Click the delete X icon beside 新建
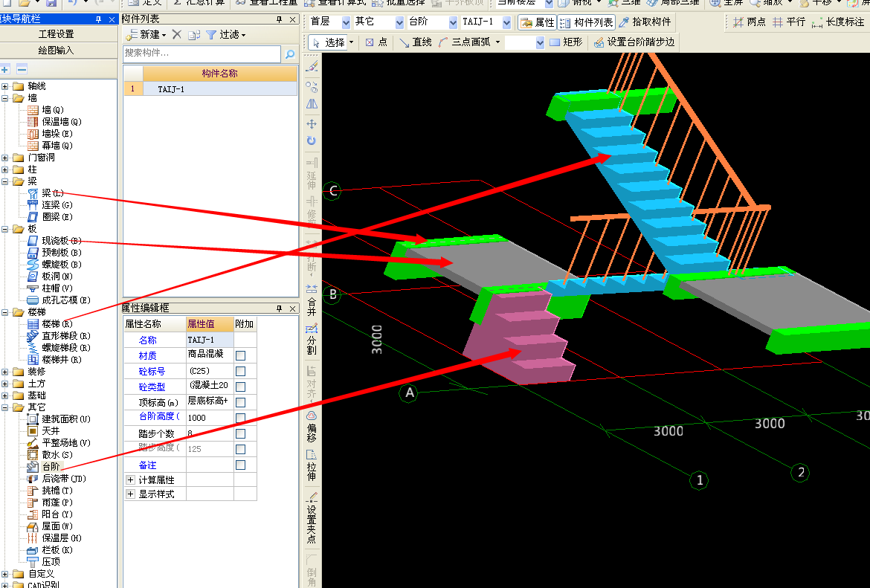The height and width of the screenshot is (588, 870). click(177, 34)
